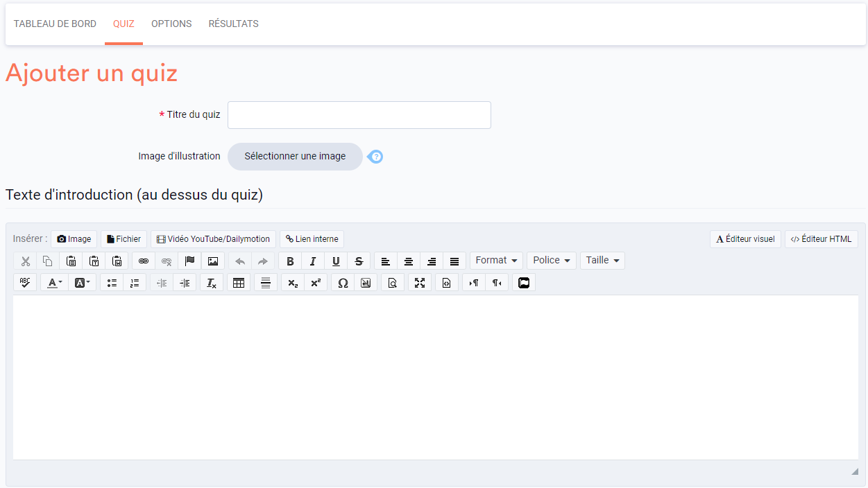
Task: Apply italic formatting in the editor
Action: pyautogui.click(x=313, y=260)
